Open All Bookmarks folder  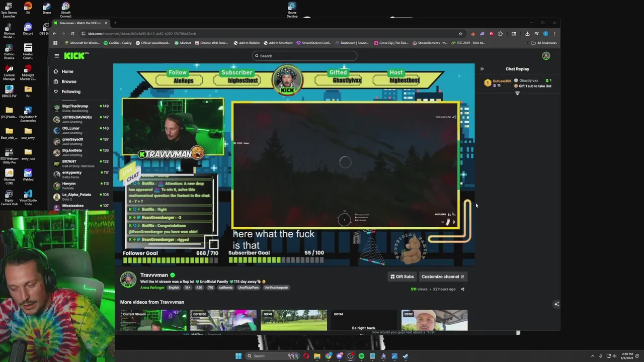(543, 43)
